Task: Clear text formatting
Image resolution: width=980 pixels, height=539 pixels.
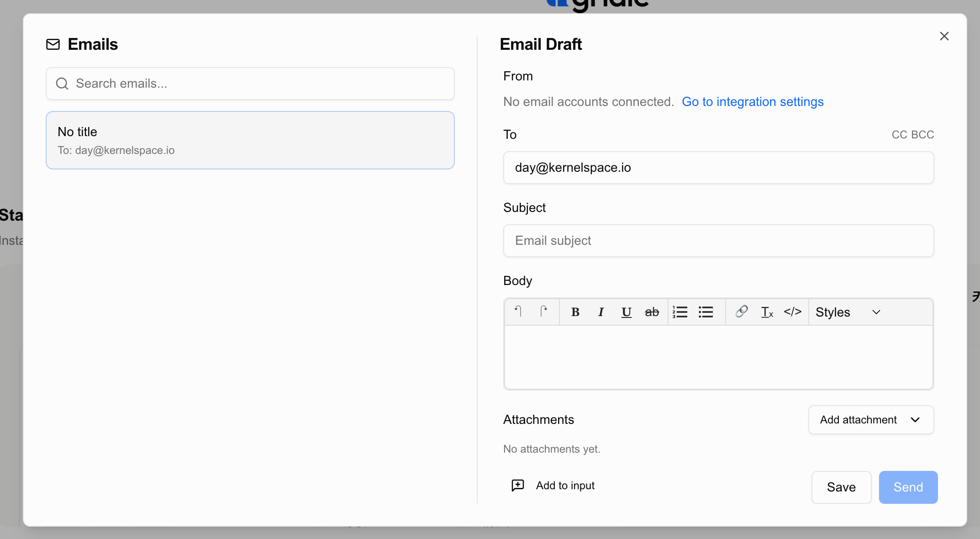Action: tap(767, 312)
